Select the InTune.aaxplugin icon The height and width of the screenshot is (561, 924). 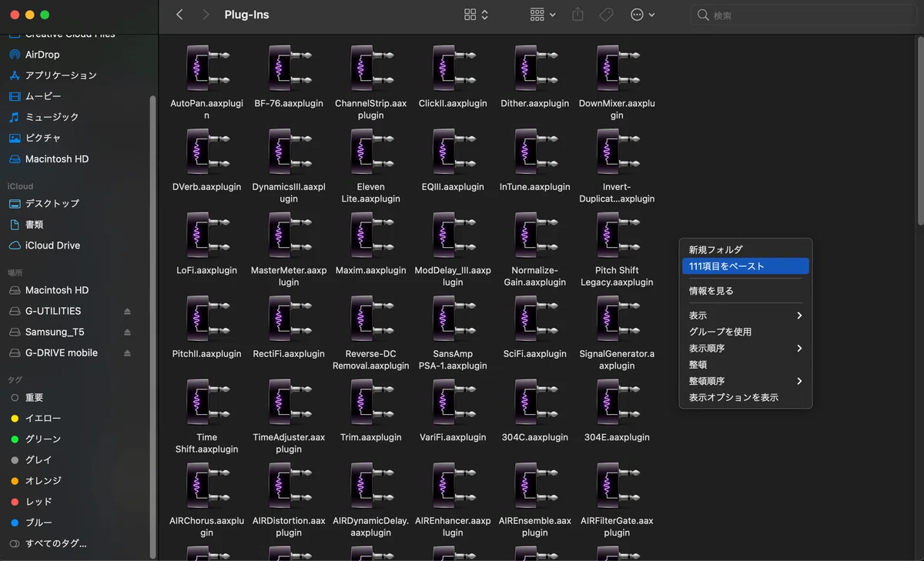(x=535, y=152)
